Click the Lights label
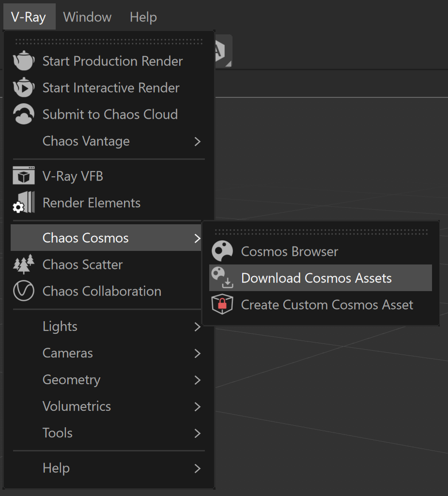Screen dimensions: 448x496 pyautogui.click(x=60, y=326)
